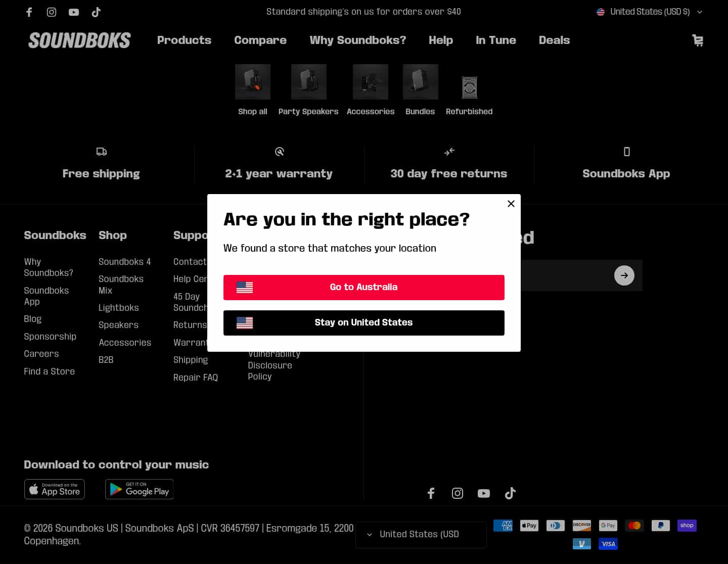The height and width of the screenshot is (564, 728).
Task: Open Accessories link in footer Shop column
Action: pos(125,343)
